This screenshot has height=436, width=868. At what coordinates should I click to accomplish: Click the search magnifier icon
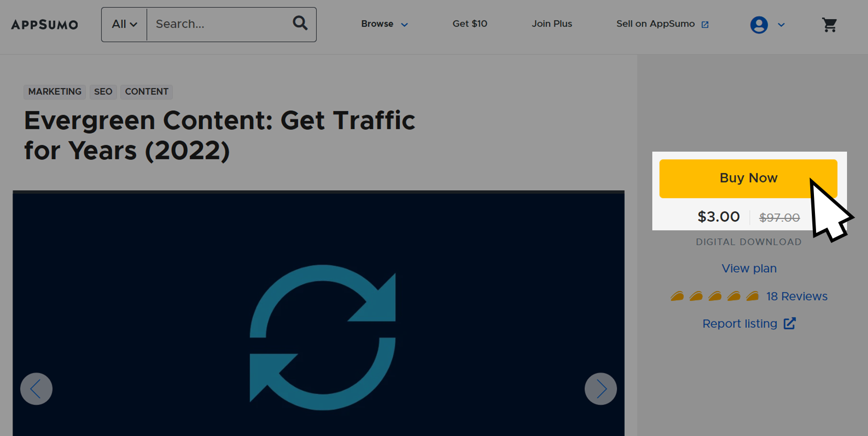(300, 23)
